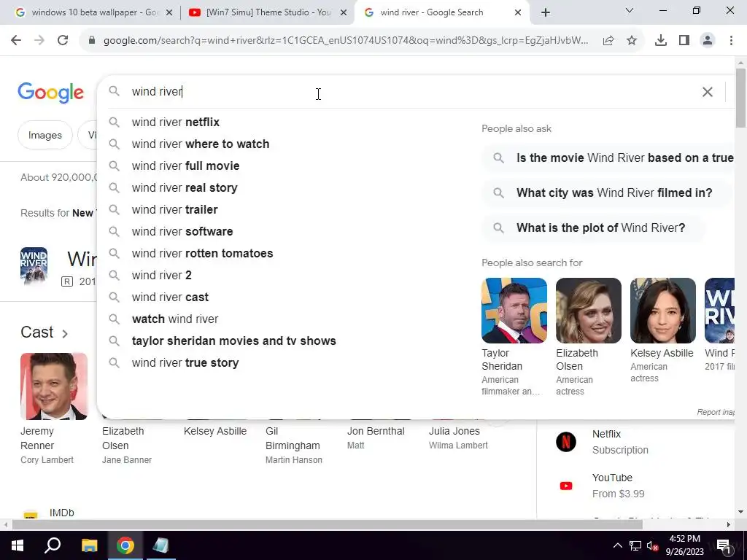This screenshot has width=747, height=560.
Task: Open Windows taskbar search
Action: pos(53,545)
